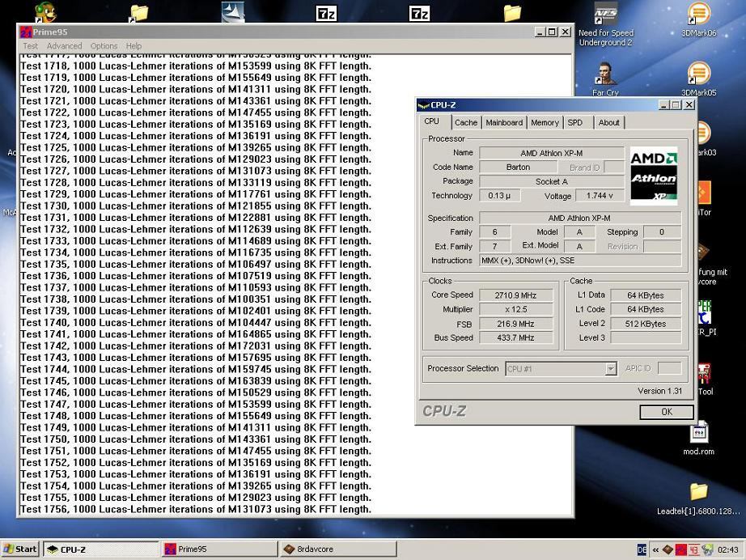Screen dimensions: 746x560
Task: Click the OK button in CPU-Z
Action: coord(666,412)
